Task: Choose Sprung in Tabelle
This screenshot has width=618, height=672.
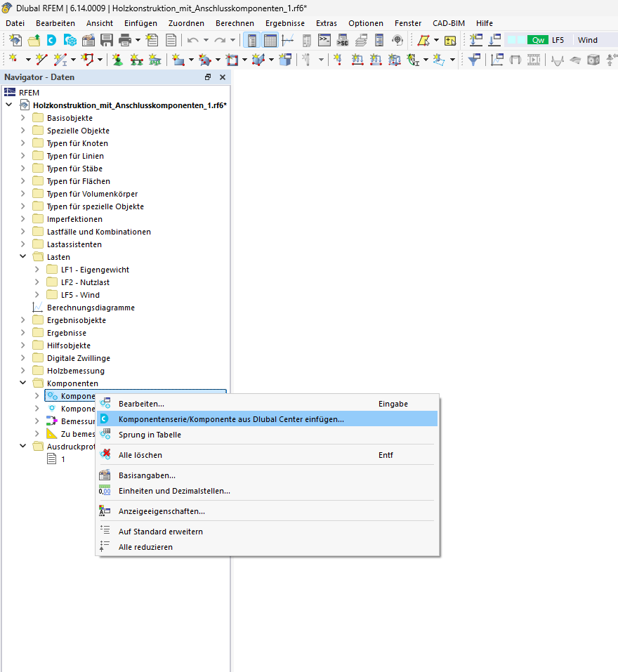Action: click(x=268, y=435)
